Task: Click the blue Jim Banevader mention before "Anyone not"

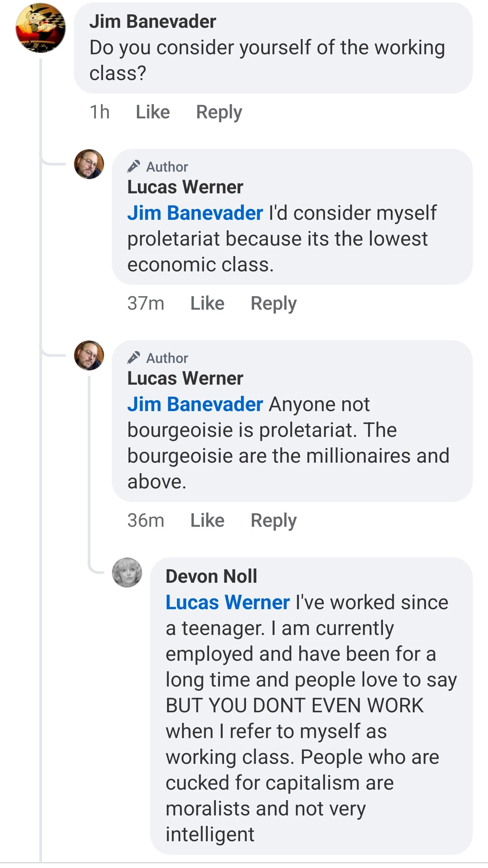Action: (195, 404)
